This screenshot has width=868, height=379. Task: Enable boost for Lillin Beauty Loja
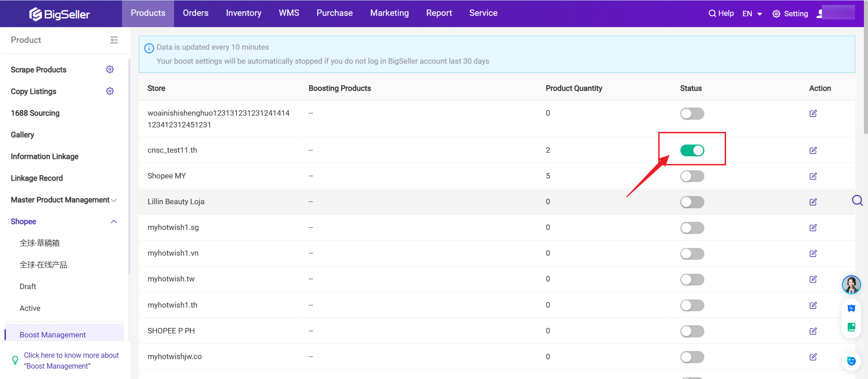click(x=692, y=202)
